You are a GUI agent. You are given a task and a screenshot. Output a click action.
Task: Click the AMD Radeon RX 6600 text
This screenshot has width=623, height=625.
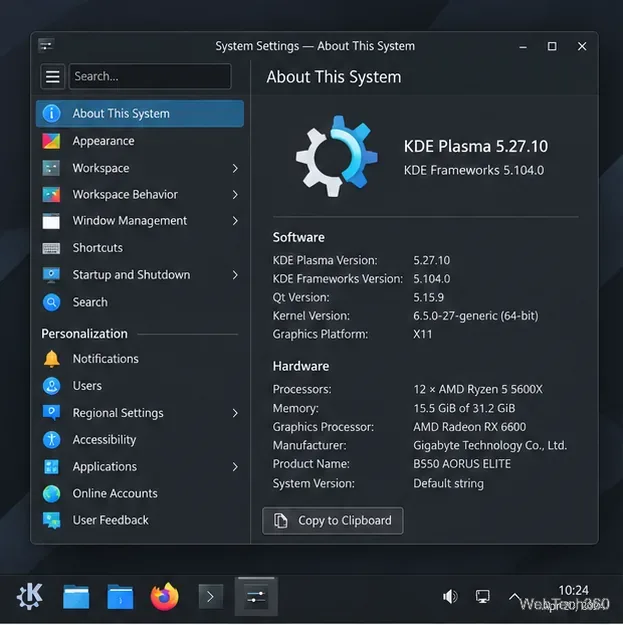point(470,427)
